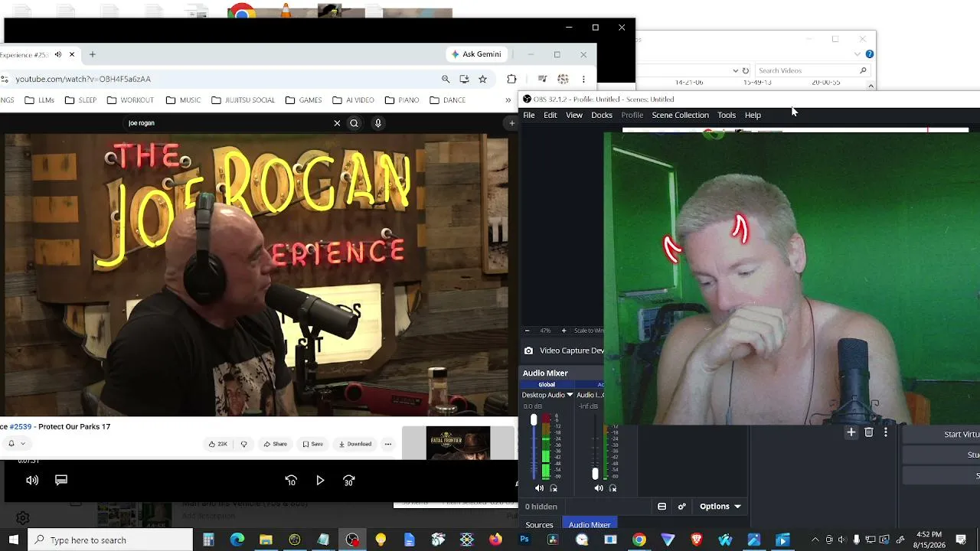980x551 pixels.
Task: Open the Windows Start menu
Action: pos(14,540)
